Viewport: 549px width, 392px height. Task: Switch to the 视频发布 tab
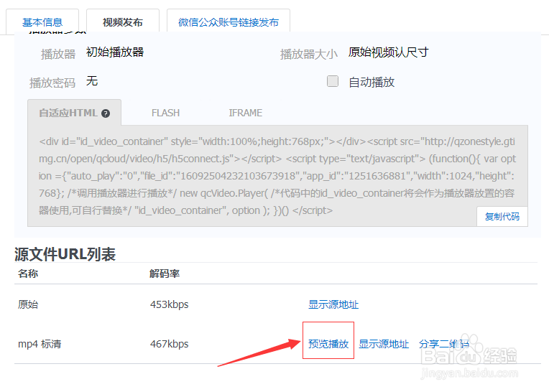[x=123, y=22]
